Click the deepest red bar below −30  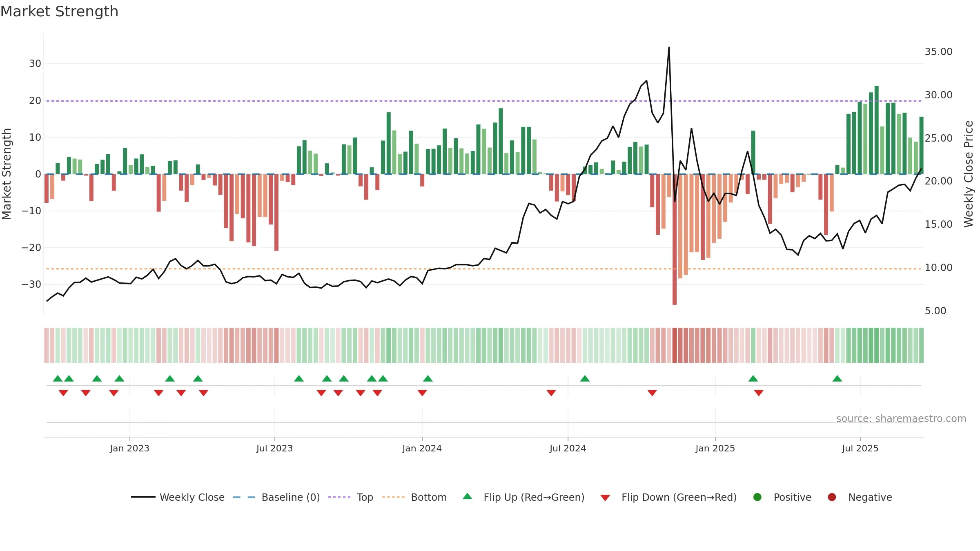click(x=675, y=240)
